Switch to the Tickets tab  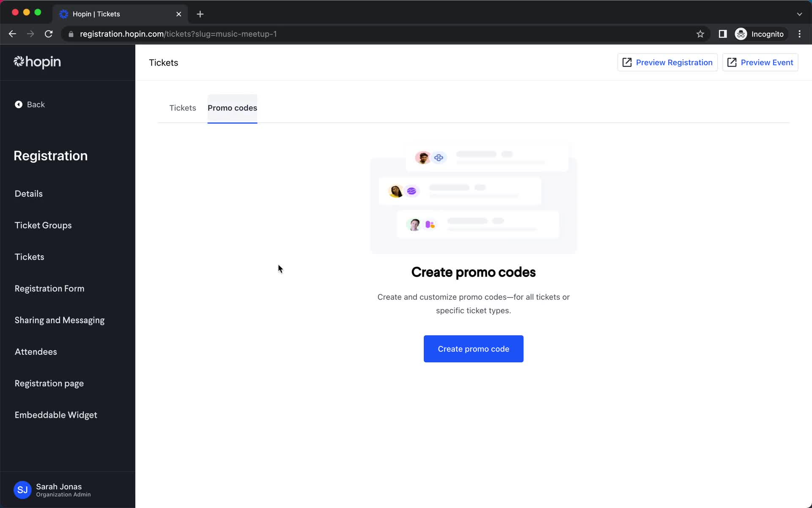(182, 108)
